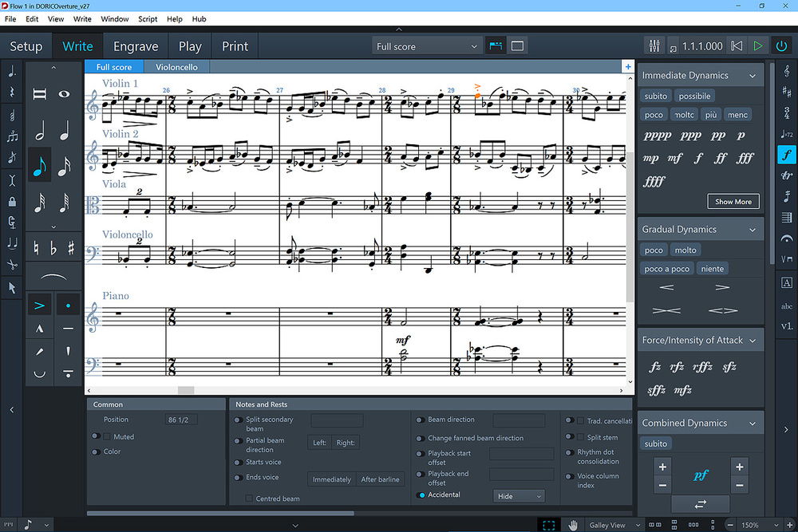Open the Holds and Pauses panel
Screen dimensions: 798x532
coord(787,238)
